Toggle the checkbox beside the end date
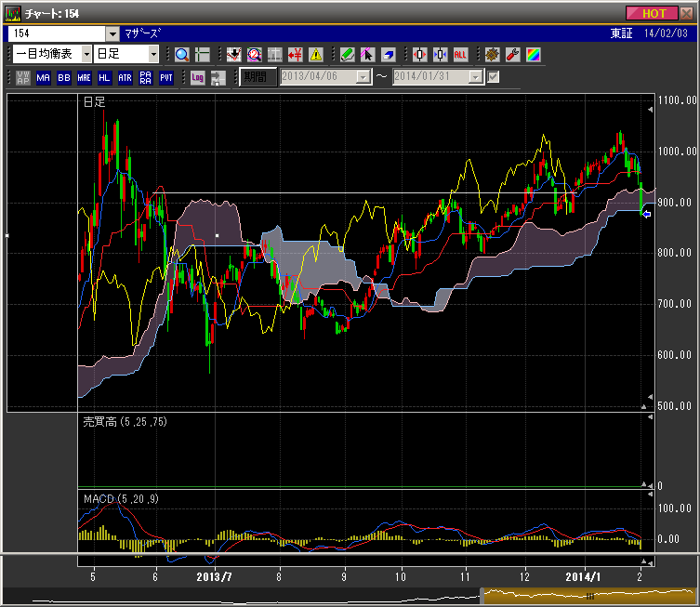The image size is (700, 607). 494,77
